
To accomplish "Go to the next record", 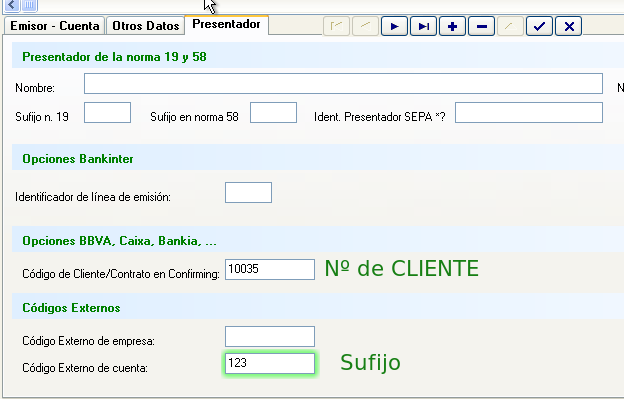I will click(x=394, y=26).
